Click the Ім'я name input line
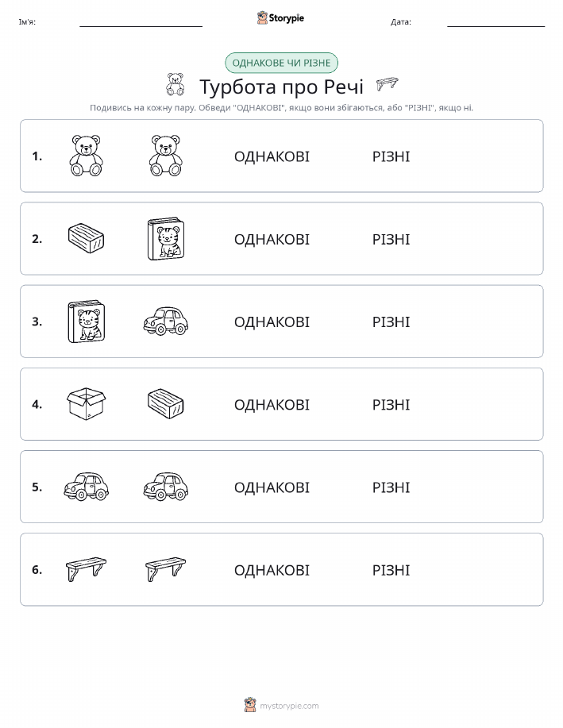This screenshot has height=728, width=563. pyautogui.click(x=141, y=22)
